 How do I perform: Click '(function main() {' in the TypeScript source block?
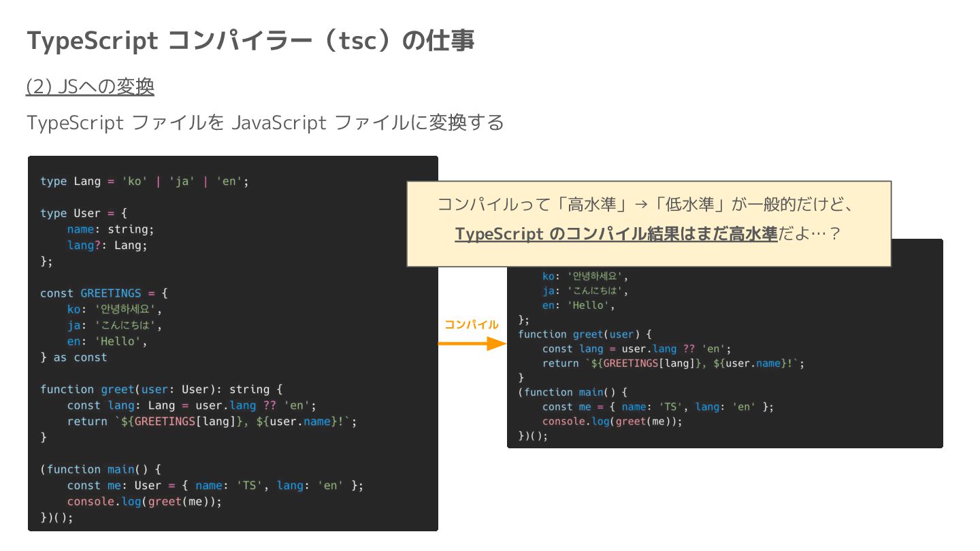(101, 469)
